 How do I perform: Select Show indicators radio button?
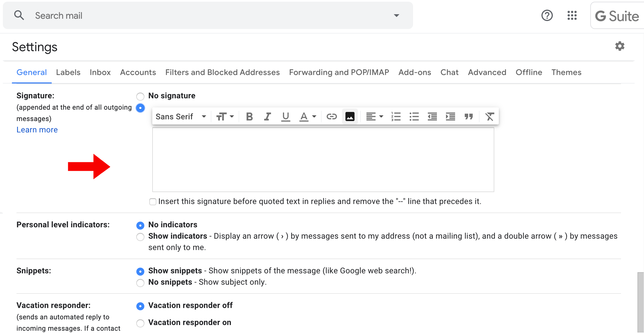140,237
